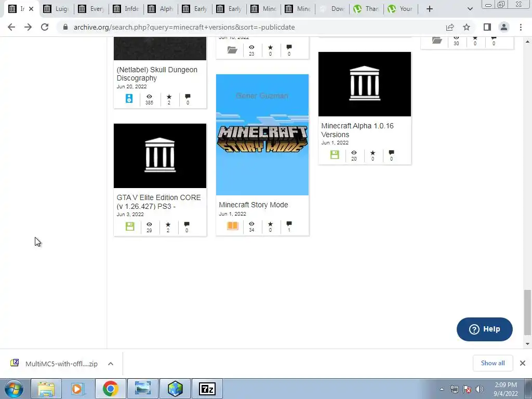Click reviews bubble on Minecraft Alpha card
This screenshot has width=532, height=399.
pos(392,153)
